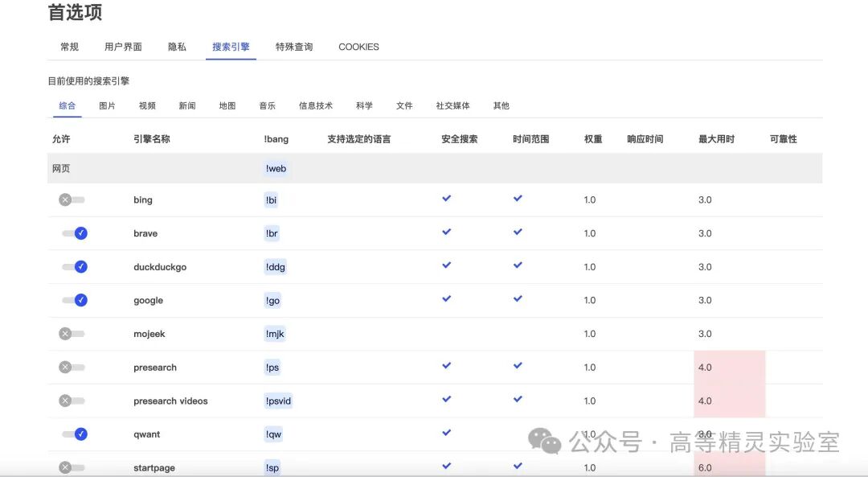This screenshot has height=477, width=868.
Task: Open the 常规 preferences tab
Action: point(69,47)
